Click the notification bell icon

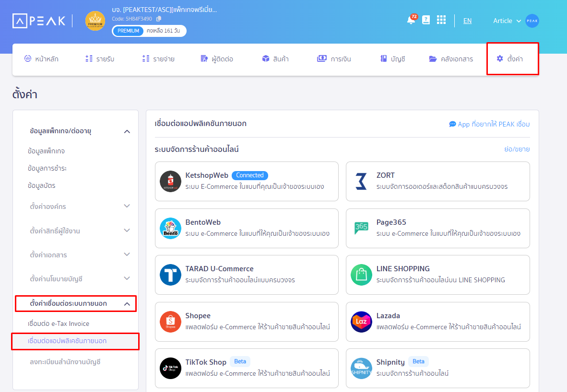click(411, 21)
